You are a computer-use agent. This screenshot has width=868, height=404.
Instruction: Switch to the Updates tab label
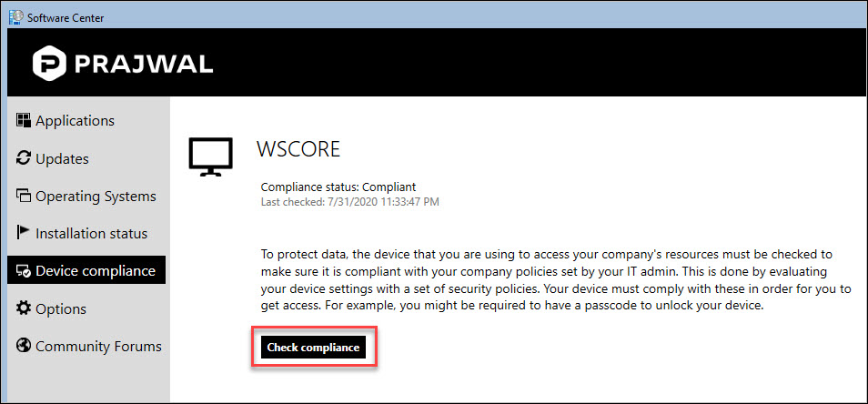pos(62,159)
